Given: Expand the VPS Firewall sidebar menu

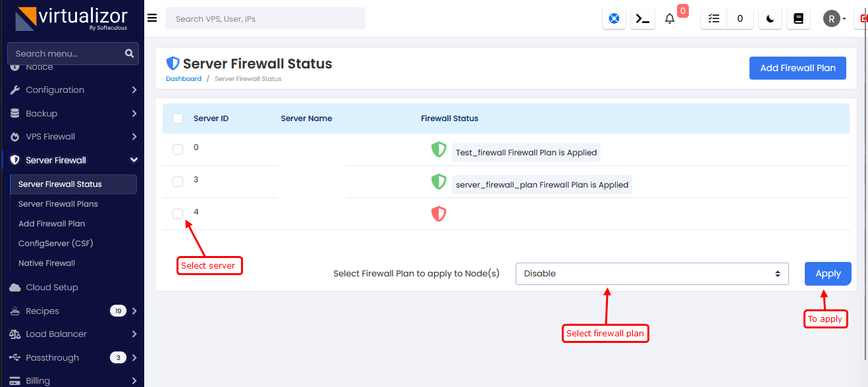Looking at the screenshot, I should (x=72, y=137).
